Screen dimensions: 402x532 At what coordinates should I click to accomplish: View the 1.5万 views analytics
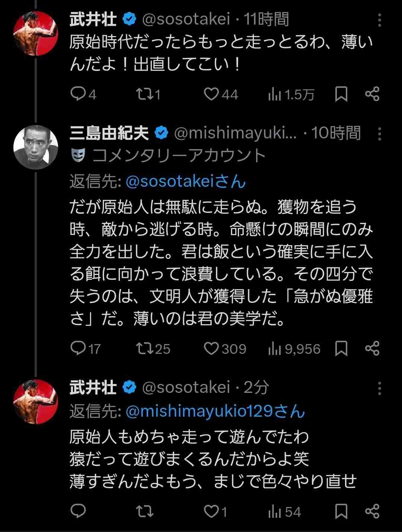[x=291, y=94]
